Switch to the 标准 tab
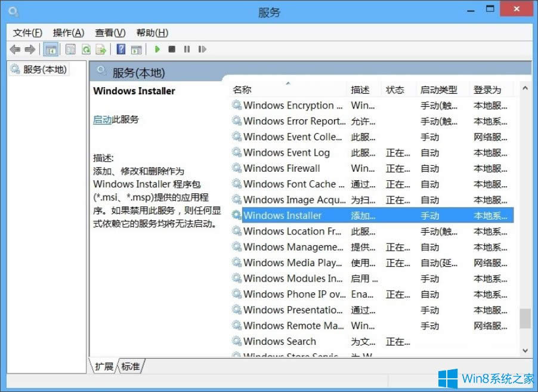Image resolution: width=538 pixels, height=392 pixels. (x=130, y=367)
